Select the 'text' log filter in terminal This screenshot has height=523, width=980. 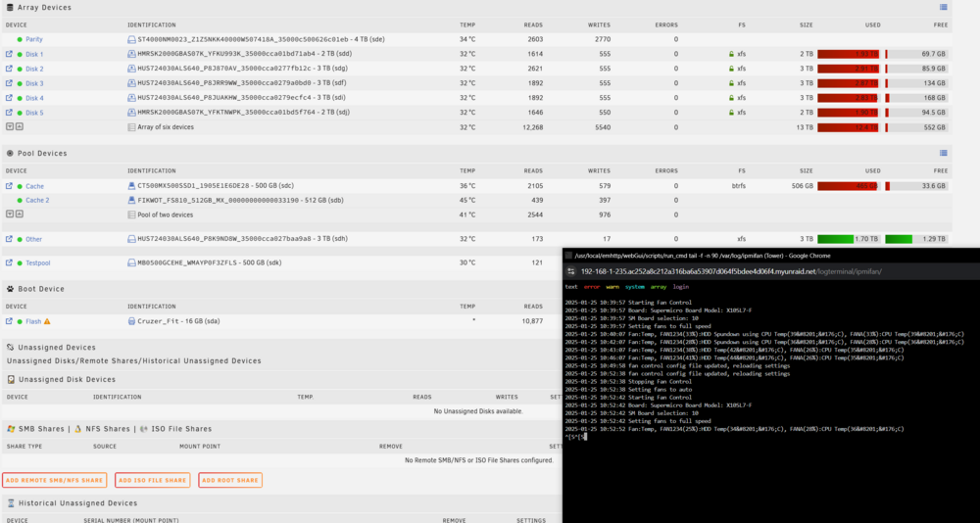(x=571, y=287)
